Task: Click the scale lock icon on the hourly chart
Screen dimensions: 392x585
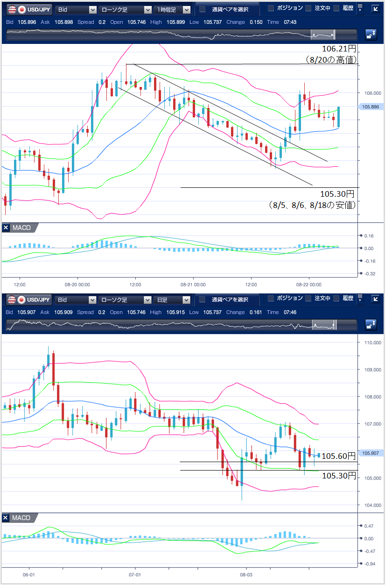Action: click(371, 35)
